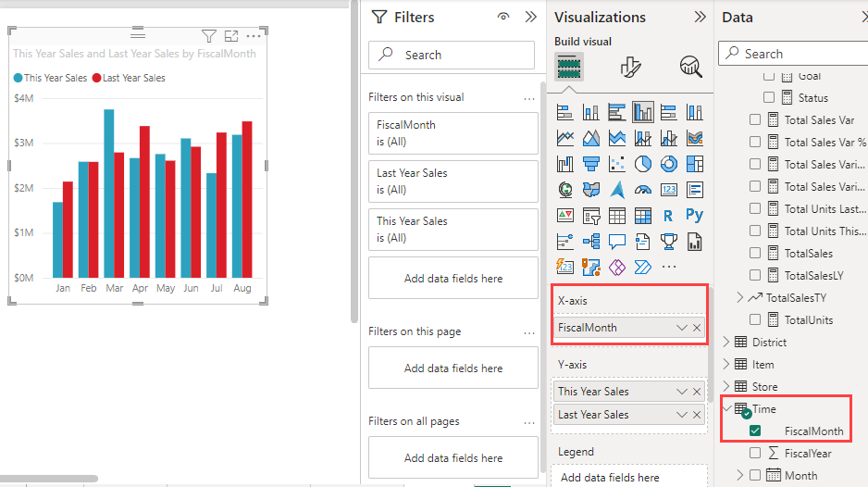Toggle the eye icon in Filters header
The height and width of the screenshot is (487, 868).
(503, 17)
